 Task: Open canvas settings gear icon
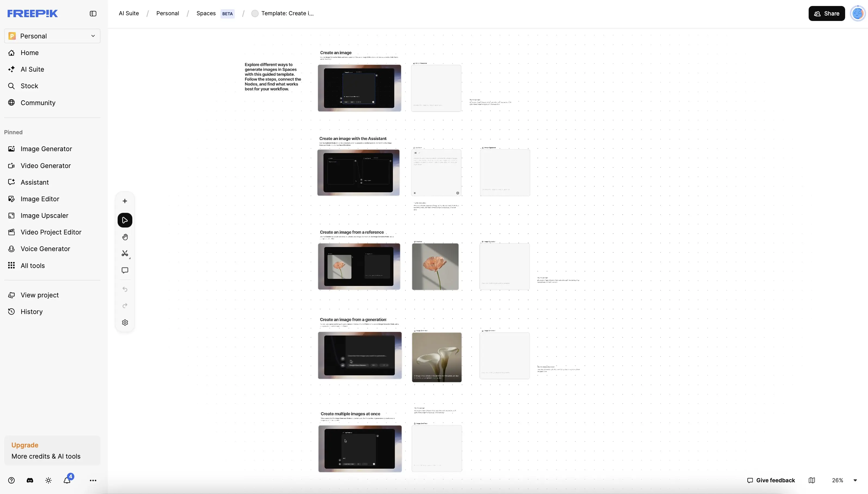[125, 323]
